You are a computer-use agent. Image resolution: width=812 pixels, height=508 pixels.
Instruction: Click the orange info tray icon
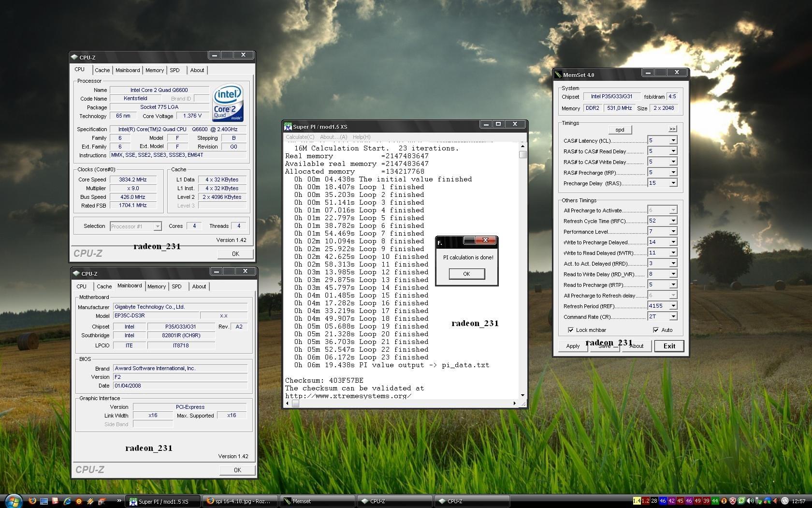click(x=724, y=501)
